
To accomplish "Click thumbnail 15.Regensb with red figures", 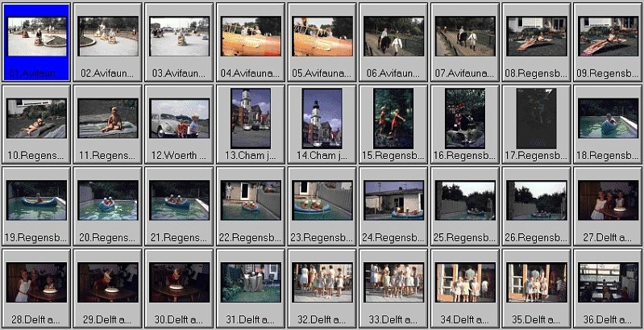I will click(393, 119).
